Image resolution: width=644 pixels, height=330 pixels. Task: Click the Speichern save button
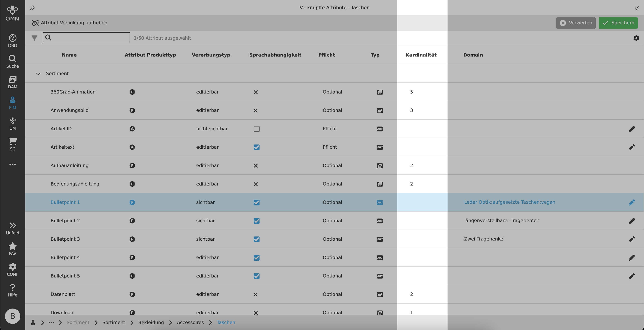618,23
